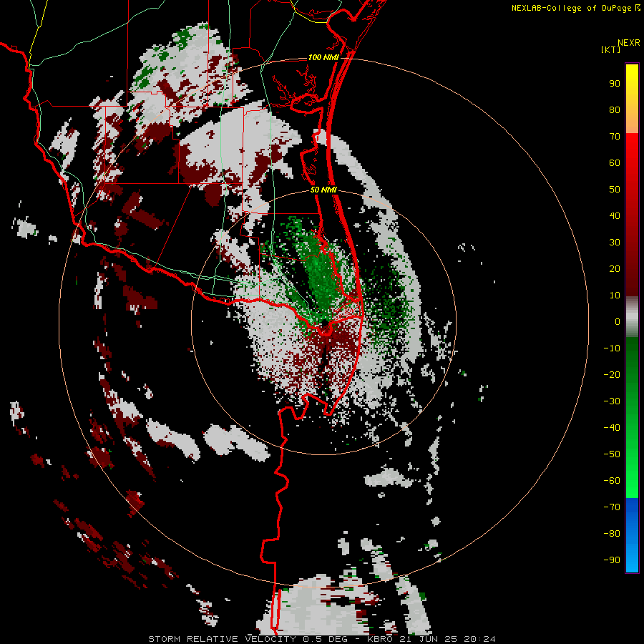The height and width of the screenshot is (644, 644).
Task: Click the -40 value on velocity scale
Action: click(x=612, y=428)
